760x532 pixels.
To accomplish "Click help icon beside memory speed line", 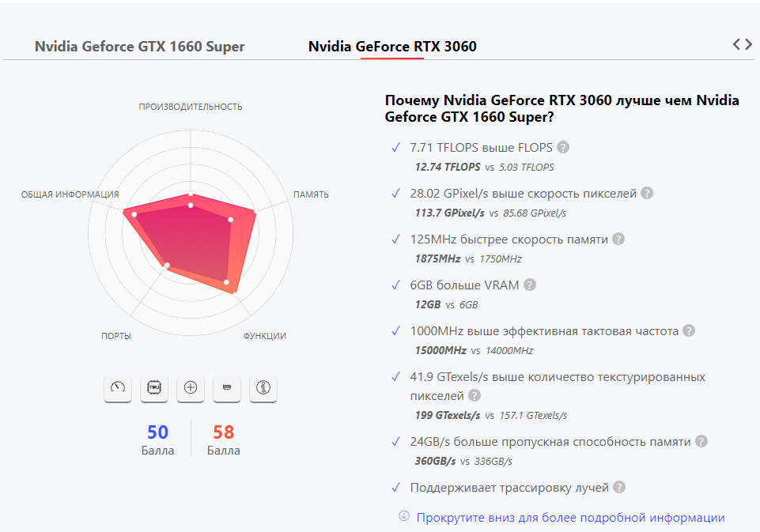I will [618, 240].
